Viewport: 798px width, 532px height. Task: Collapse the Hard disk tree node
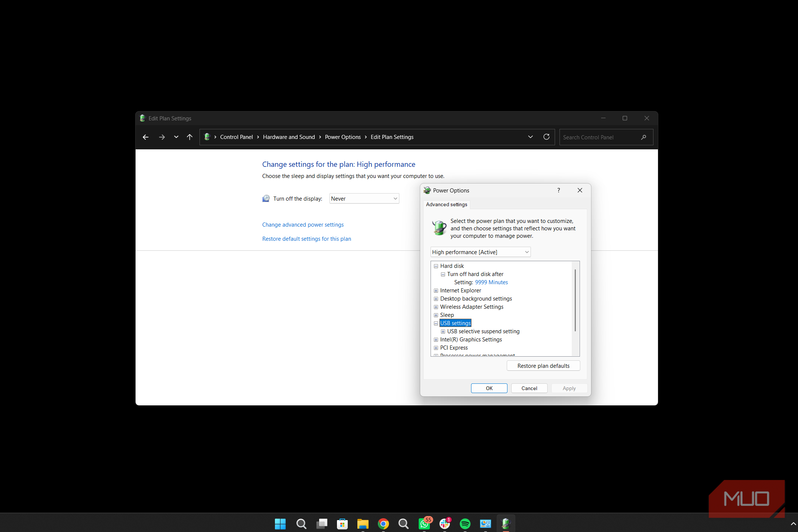tap(436, 266)
